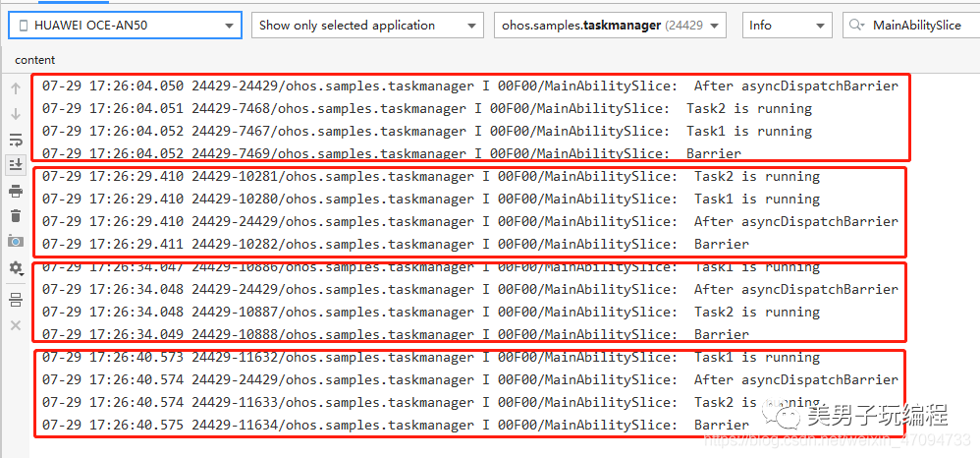Open the Info log level dropdown

[787, 26]
